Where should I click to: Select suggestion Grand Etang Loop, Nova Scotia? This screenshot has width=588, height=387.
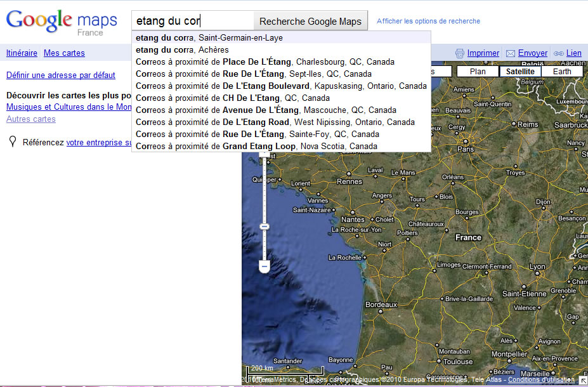point(281,146)
